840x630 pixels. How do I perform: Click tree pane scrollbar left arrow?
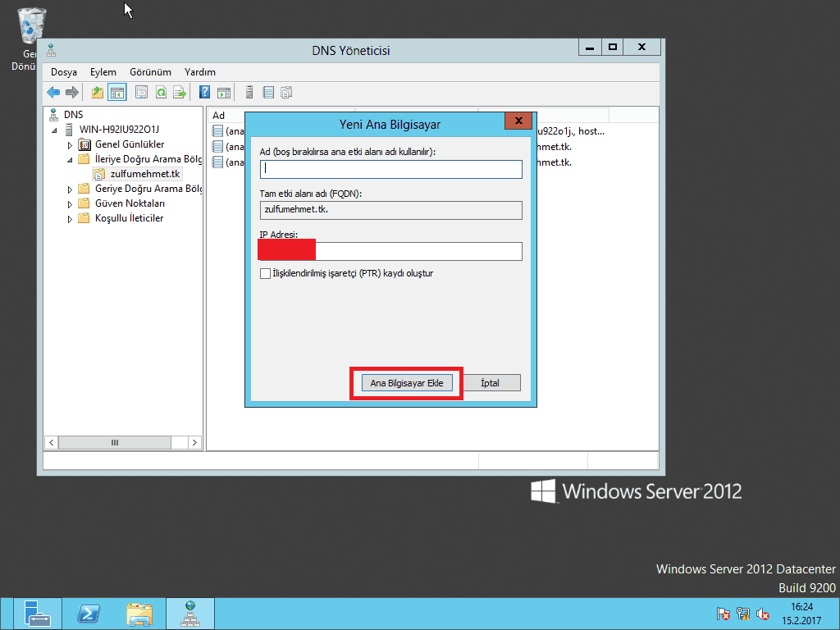pyautogui.click(x=52, y=442)
